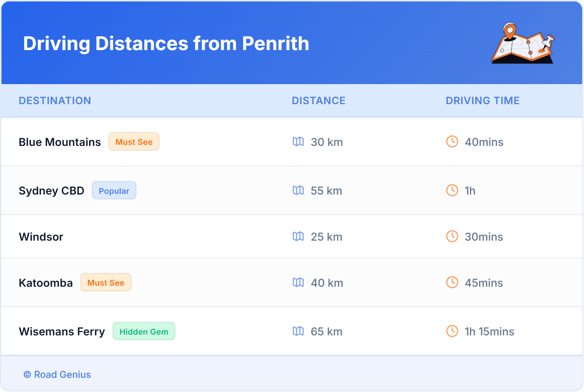Click the clock icon next to 40mins

[452, 142]
